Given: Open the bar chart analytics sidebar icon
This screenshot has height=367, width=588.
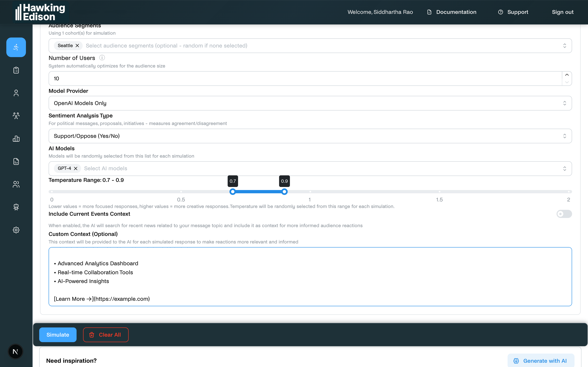Looking at the screenshot, I should [x=16, y=139].
